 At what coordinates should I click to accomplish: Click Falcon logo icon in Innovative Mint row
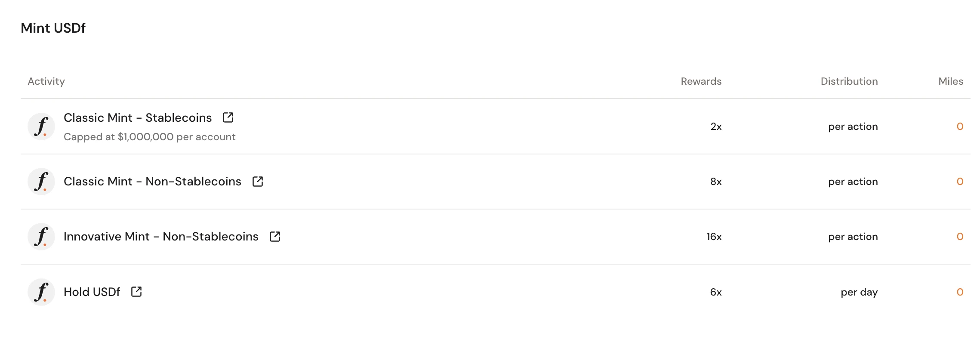[x=41, y=237]
